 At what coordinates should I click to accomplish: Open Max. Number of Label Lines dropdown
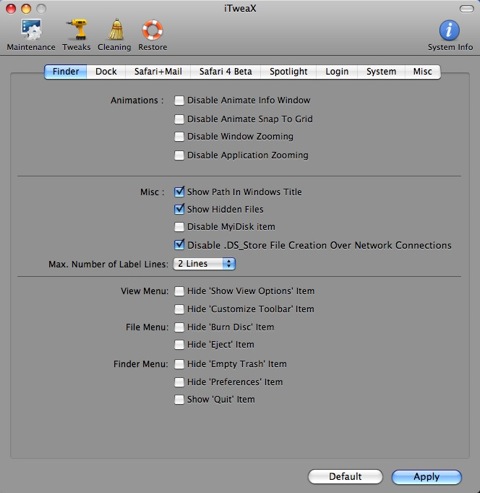click(204, 264)
